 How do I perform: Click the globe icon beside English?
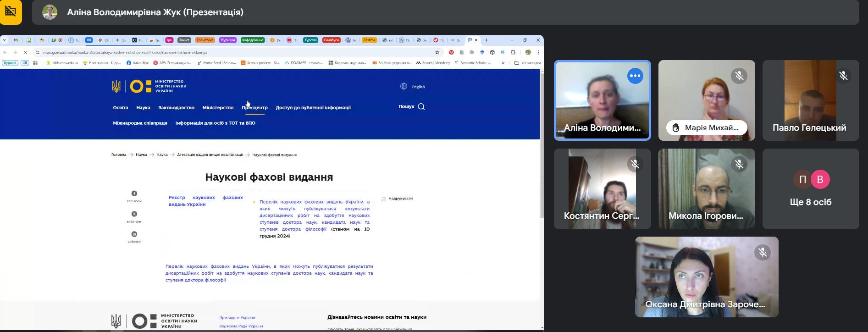pyautogui.click(x=404, y=86)
